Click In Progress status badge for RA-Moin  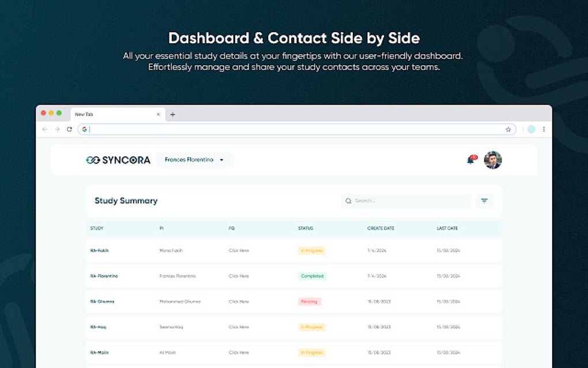point(312,352)
